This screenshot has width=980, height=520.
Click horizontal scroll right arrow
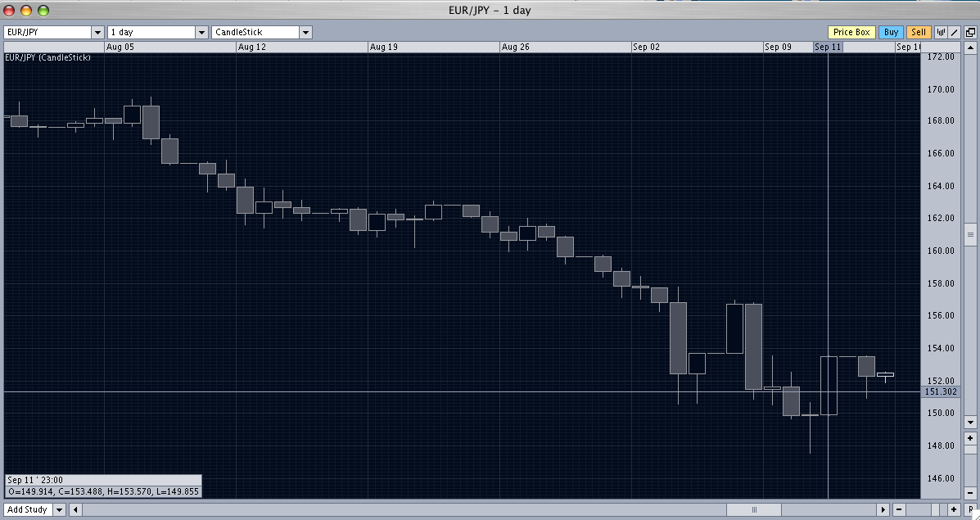[883, 509]
